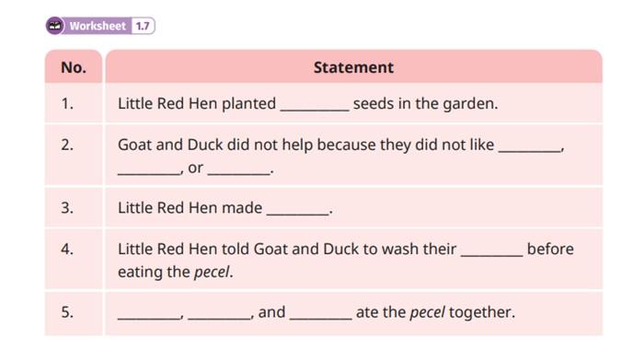Select row number 3 cell
644x362 pixels.
[x=74, y=207]
